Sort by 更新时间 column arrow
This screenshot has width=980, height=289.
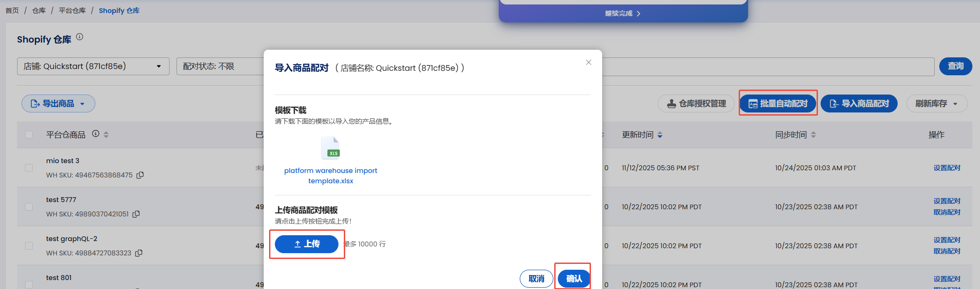[x=660, y=135]
